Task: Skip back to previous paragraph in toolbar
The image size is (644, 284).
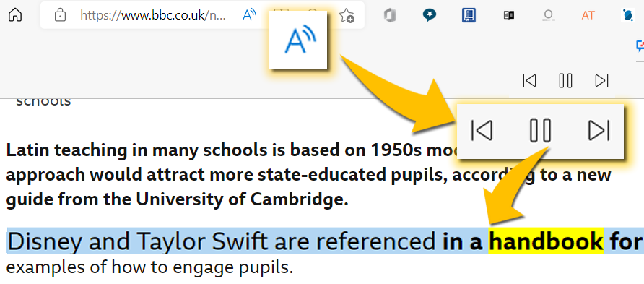Action: point(529,80)
